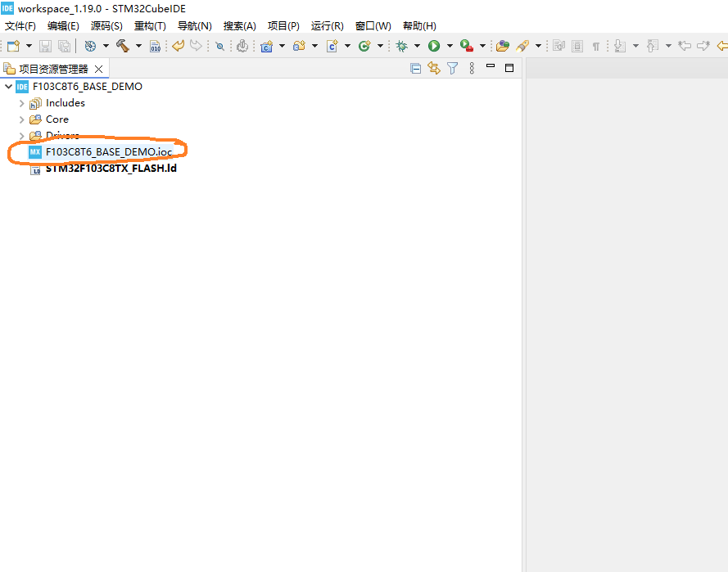Image resolution: width=728 pixels, height=572 pixels.
Task: Click the Previous Annotation icon
Action: point(653,46)
